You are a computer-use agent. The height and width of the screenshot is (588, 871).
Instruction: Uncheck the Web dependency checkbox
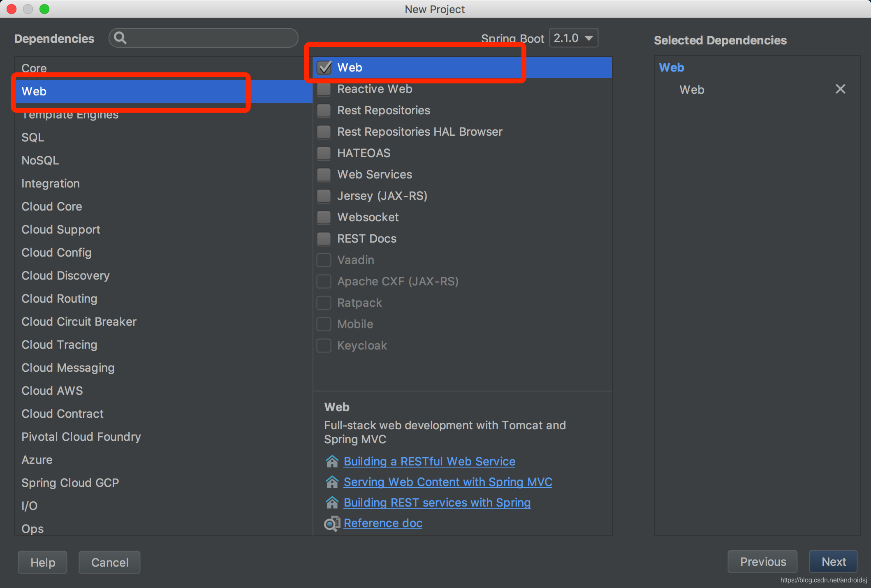324,67
